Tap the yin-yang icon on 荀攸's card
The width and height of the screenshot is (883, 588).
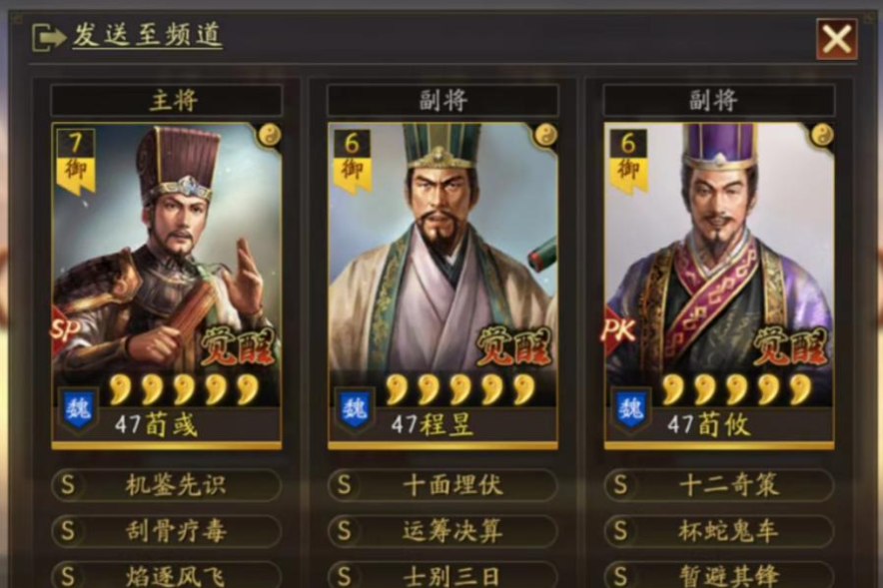822,136
